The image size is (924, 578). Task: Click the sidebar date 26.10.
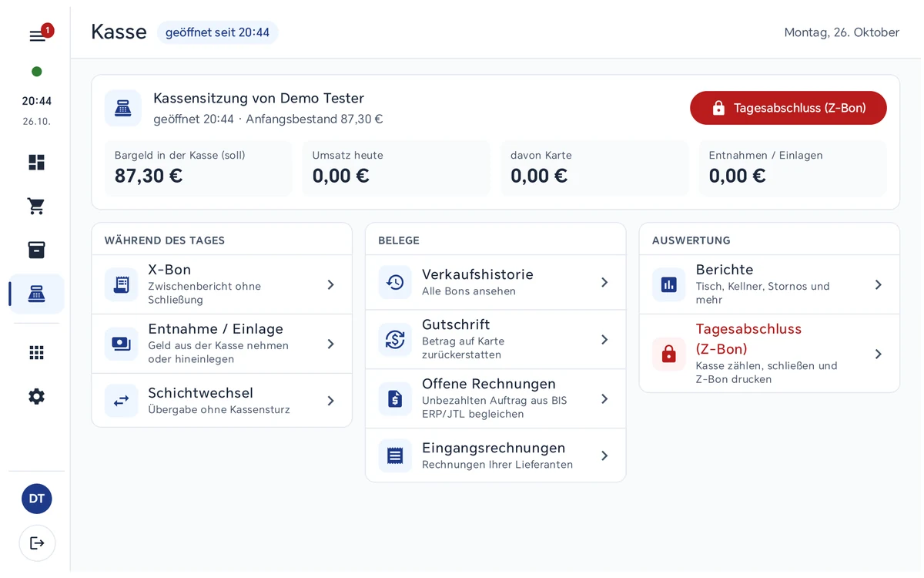37,122
